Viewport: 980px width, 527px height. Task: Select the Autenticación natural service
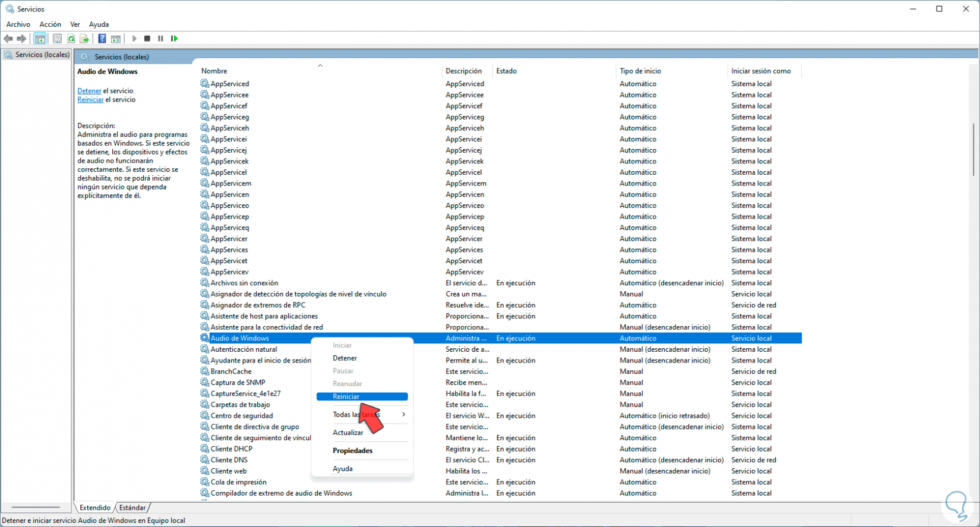[244, 349]
